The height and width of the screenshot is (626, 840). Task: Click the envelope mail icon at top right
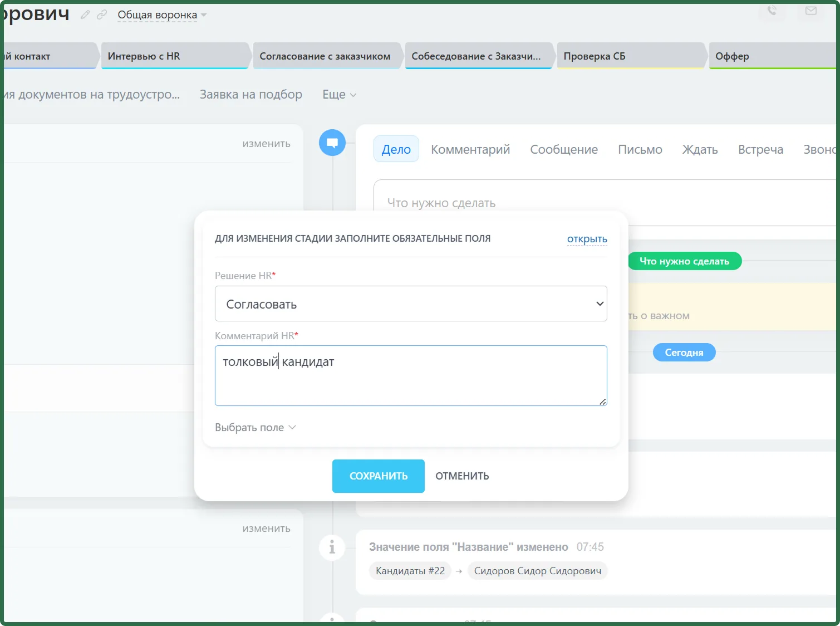pos(811,11)
